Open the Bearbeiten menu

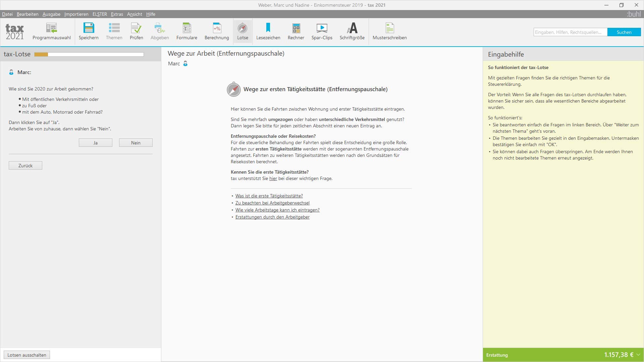[x=28, y=14]
